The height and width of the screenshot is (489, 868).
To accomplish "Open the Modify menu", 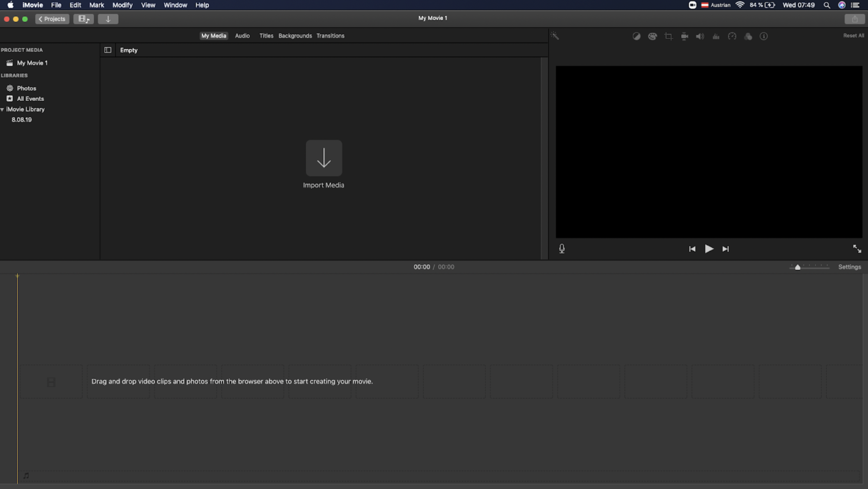I will (x=122, y=5).
